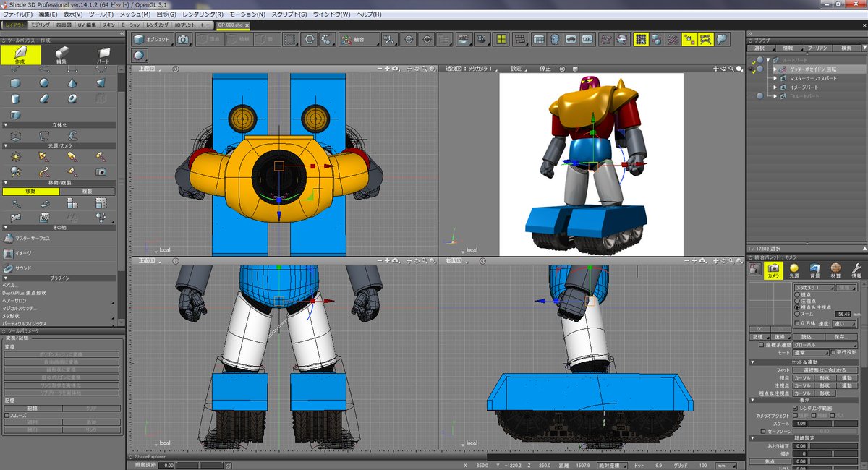Viewport: 868px width, 470px height.
Task: Toggle the 立方体 checkbox
Action: coord(797,323)
